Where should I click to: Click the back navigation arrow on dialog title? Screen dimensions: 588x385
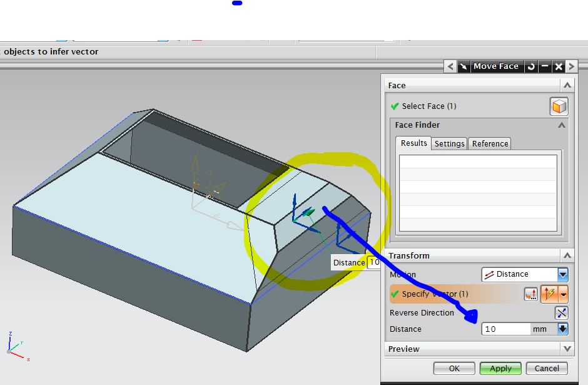(x=449, y=66)
